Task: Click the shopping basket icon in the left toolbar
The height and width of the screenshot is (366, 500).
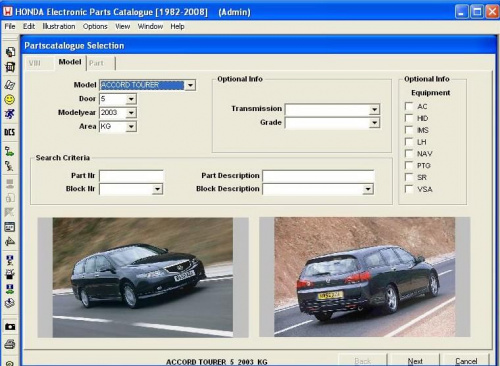Action: [x=10, y=67]
